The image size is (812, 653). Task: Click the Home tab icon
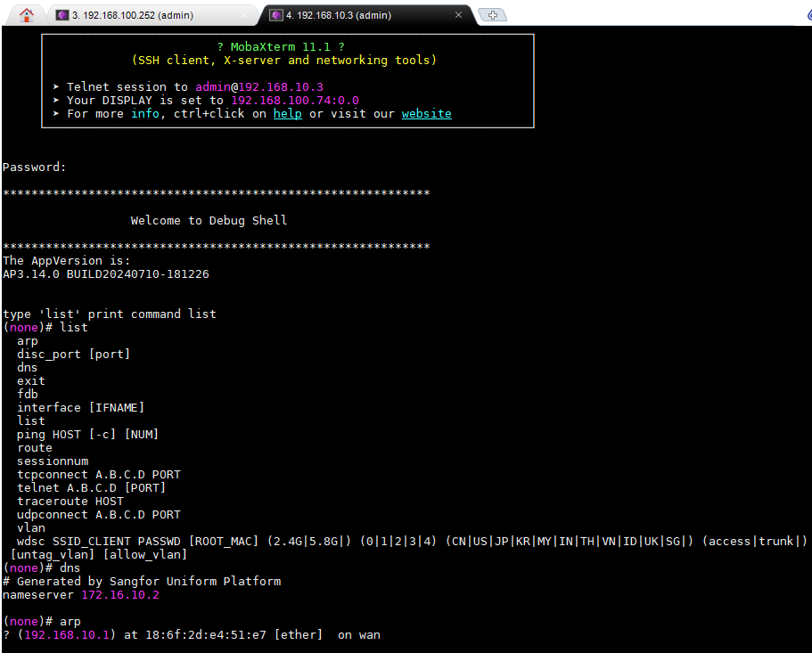click(27, 14)
